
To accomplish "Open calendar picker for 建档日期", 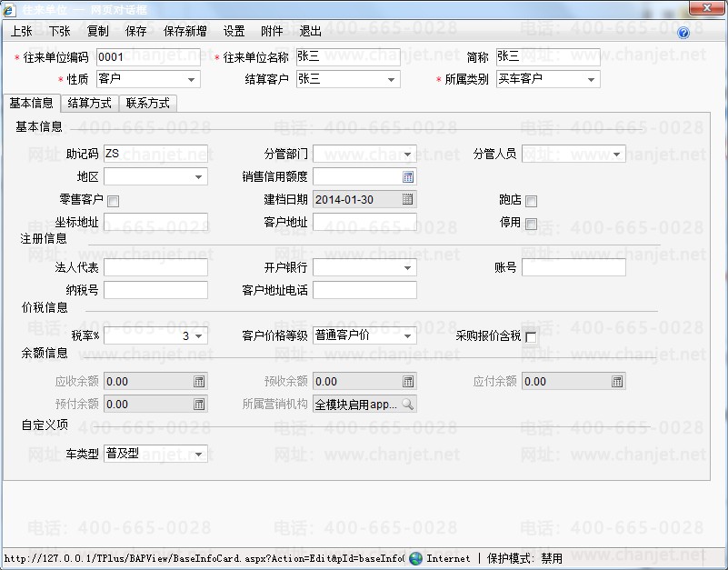I will click(x=407, y=199).
